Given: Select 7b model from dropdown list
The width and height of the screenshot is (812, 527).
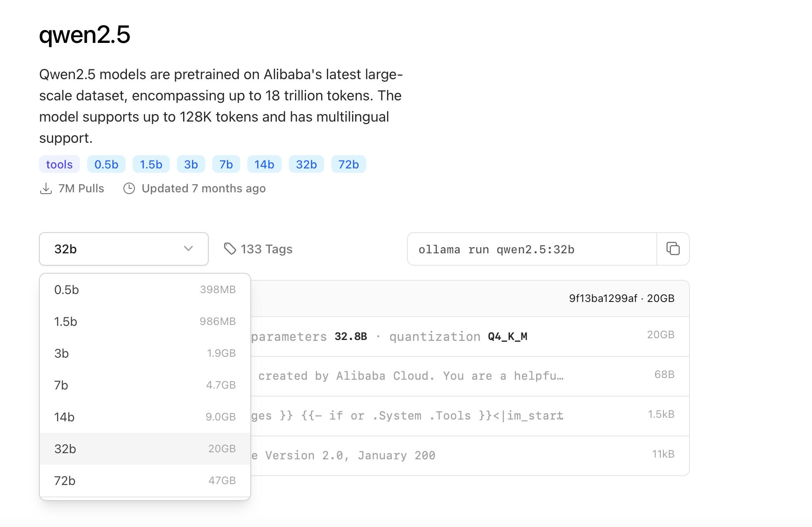Looking at the screenshot, I should pos(145,386).
